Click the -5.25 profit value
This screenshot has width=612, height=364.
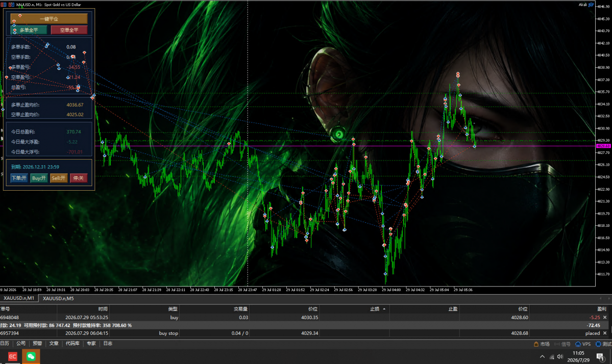pyautogui.click(x=595, y=317)
